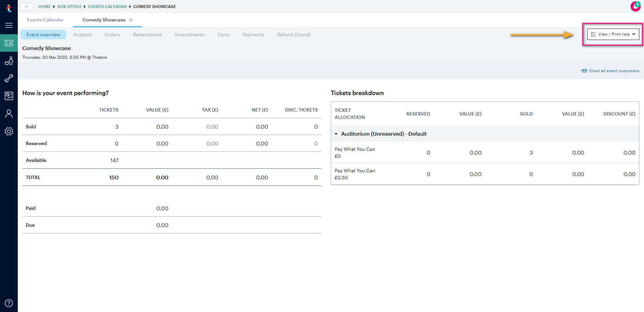The height and width of the screenshot is (312, 644).
Task: Open the customers person icon in sidebar
Action: coord(9,114)
